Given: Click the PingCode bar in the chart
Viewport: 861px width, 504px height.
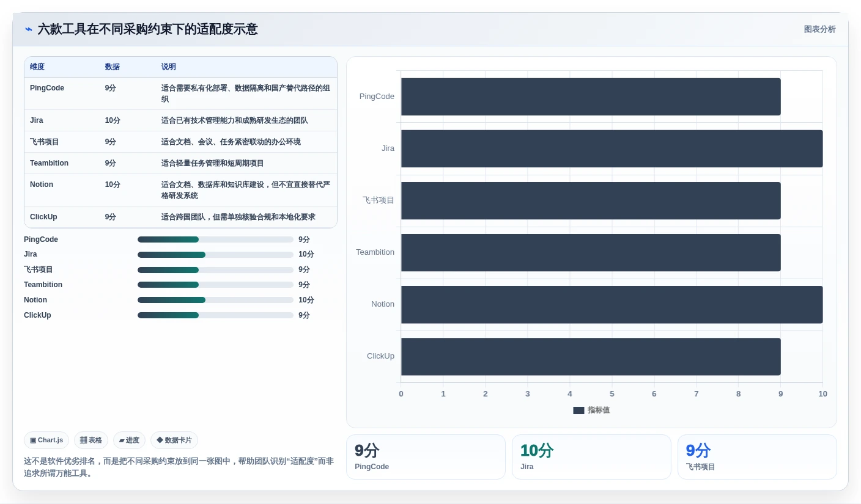Looking at the screenshot, I should tap(591, 97).
